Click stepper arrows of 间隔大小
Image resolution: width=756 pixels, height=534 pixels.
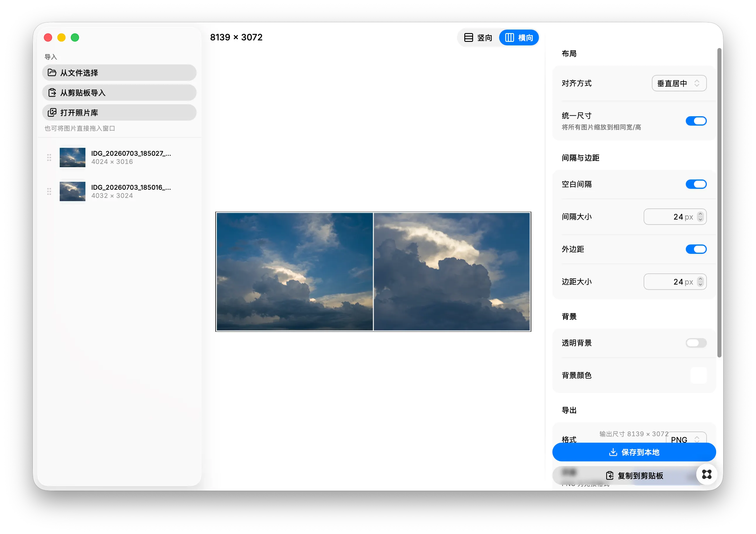point(700,217)
